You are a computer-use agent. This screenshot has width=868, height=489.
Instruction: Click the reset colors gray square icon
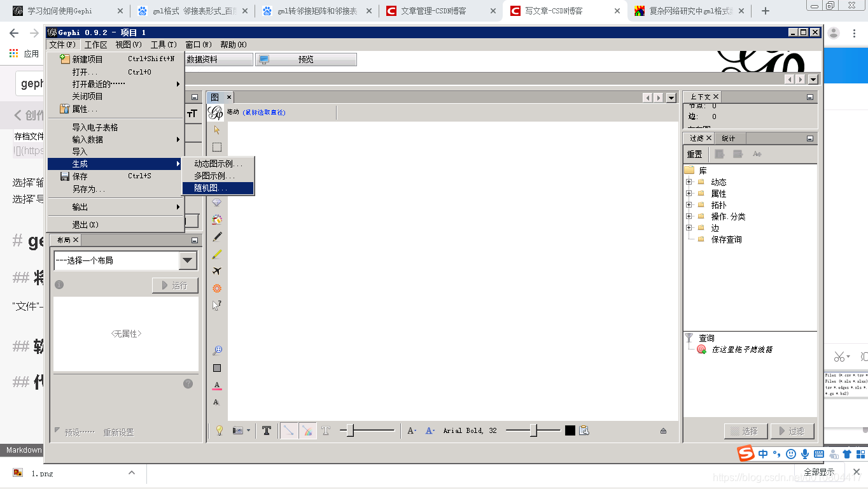[x=217, y=368]
